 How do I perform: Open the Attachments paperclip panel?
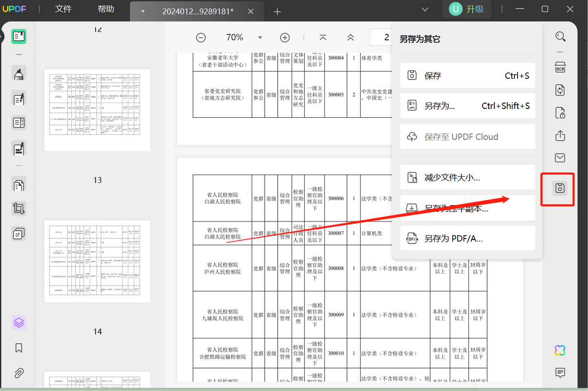coord(19,373)
